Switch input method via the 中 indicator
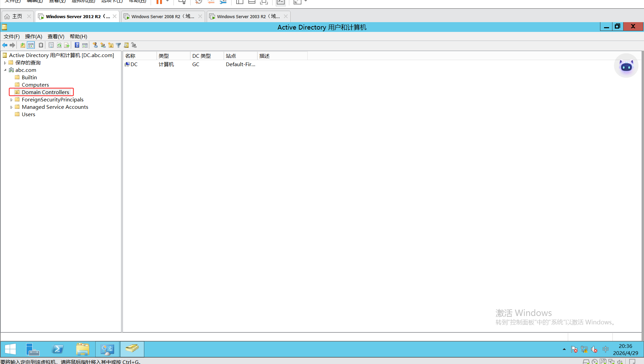The width and height of the screenshot is (644, 364). click(605, 349)
